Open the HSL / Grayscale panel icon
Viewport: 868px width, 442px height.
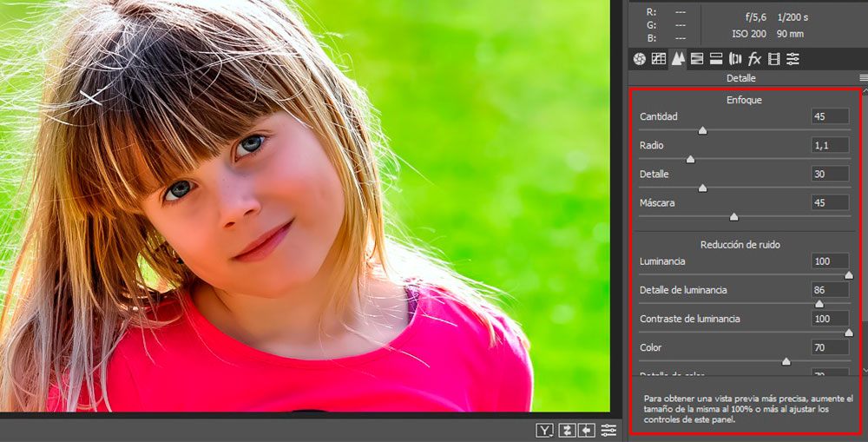[x=697, y=59]
